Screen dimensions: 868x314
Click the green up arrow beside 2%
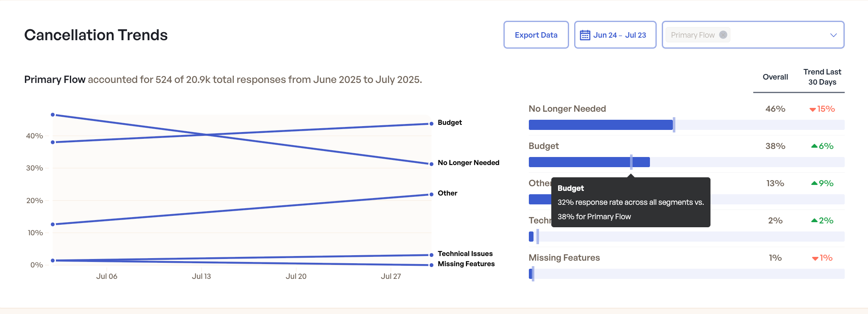(814, 220)
